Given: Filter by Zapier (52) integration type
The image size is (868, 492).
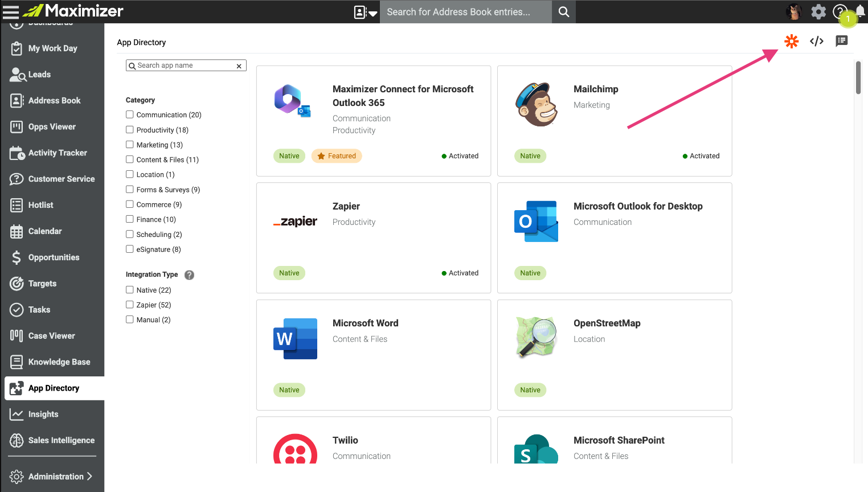Looking at the screenshot, I should point(130,305).
